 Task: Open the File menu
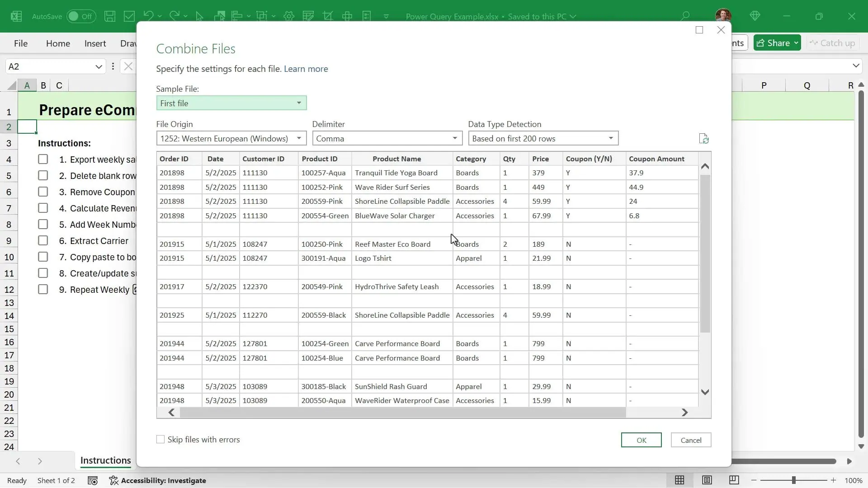coord(20,43)
